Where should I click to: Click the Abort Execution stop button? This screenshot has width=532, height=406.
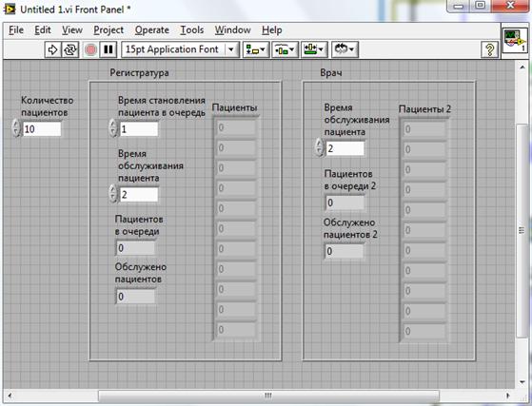coord(90,49)
